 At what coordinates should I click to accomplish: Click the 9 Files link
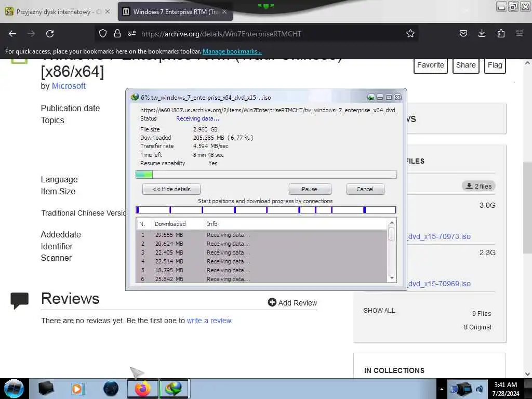[x=482, y=313]
